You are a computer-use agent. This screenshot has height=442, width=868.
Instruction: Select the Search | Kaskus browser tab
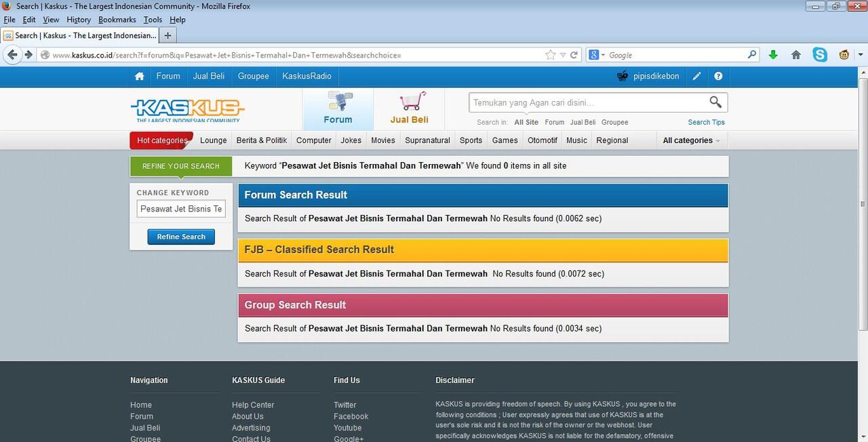(79, 35)
